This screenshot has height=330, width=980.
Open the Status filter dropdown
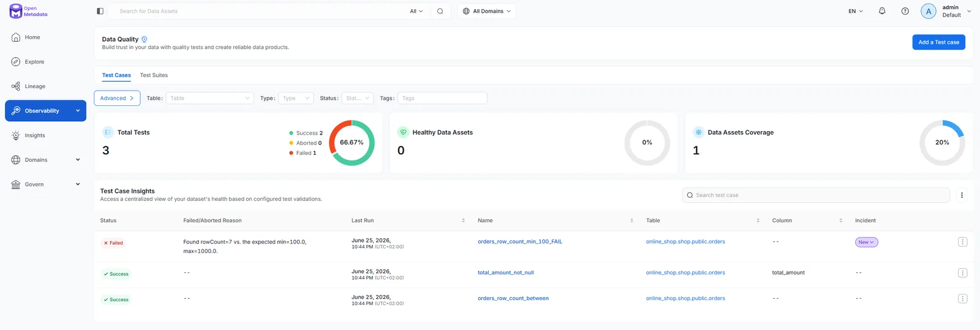[358, 98]
